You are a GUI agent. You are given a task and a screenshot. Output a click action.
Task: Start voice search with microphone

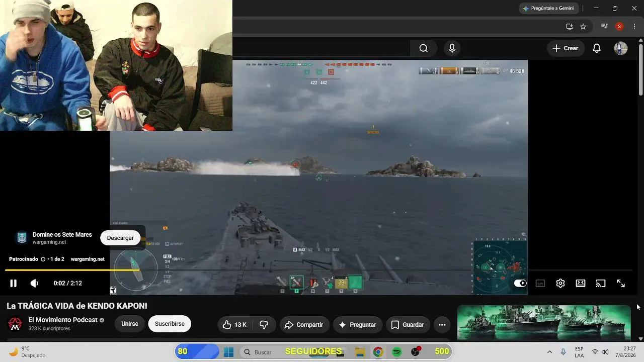pos(452,48)
